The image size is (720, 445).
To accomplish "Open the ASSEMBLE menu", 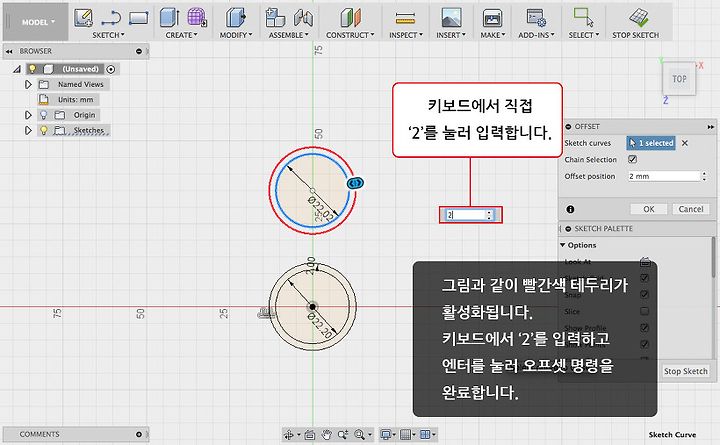I will pyautogui.click(x=288, y=35).
